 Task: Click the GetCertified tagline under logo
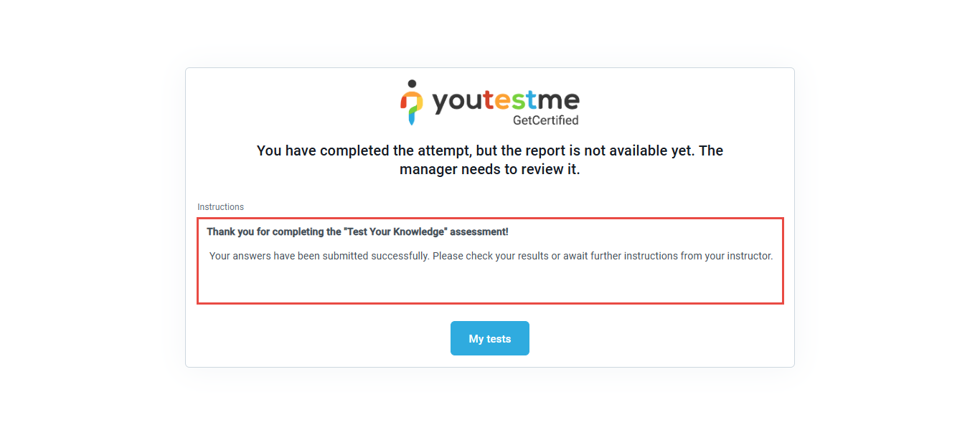tap(545, 120)
